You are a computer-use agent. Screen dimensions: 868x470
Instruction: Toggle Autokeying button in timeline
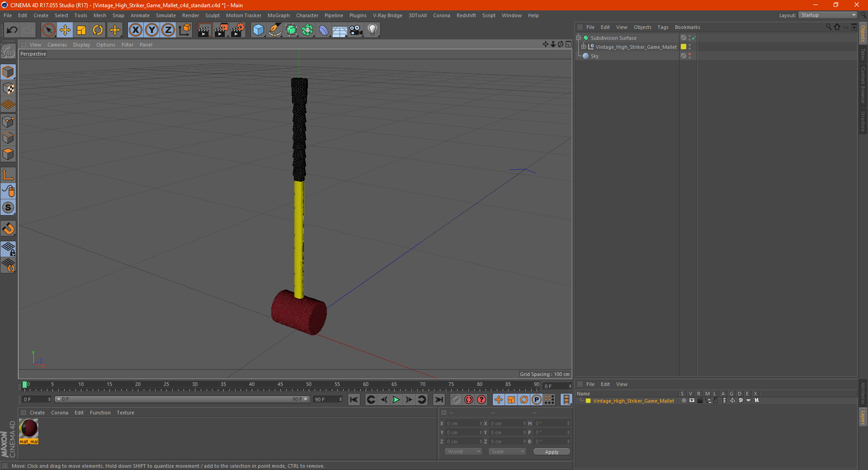click(x=469, y=399)
